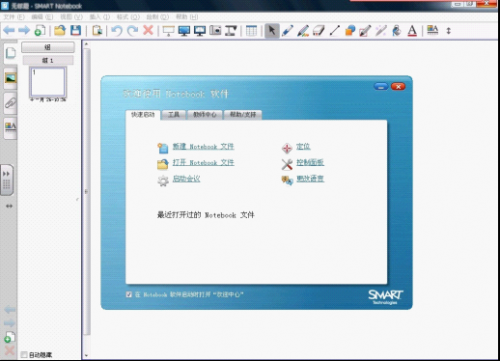Open the Page Sorter side tab
Image resolution: width=500 pixels, height=361 pixels.
[10, 53]
